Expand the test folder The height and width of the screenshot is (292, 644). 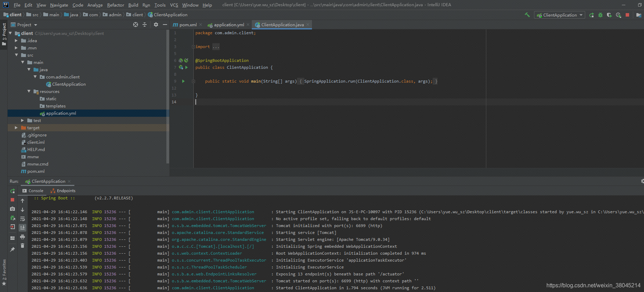pos(22,120)
